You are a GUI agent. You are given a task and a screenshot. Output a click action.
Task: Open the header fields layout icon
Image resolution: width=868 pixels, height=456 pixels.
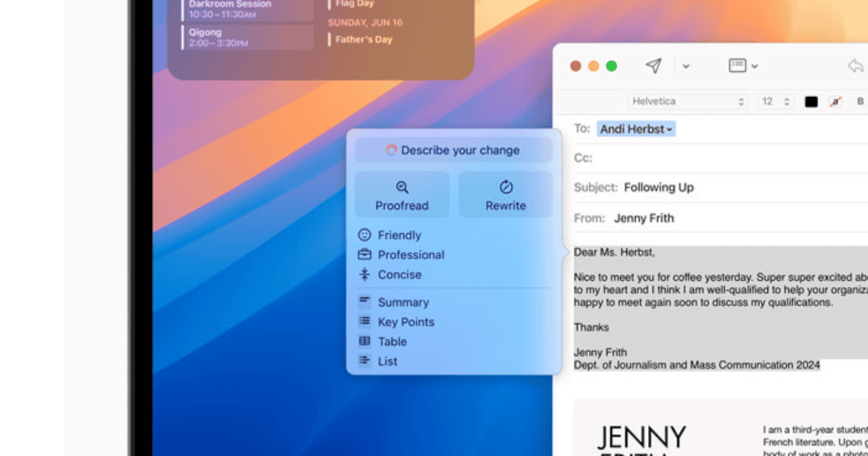[737, 66]
